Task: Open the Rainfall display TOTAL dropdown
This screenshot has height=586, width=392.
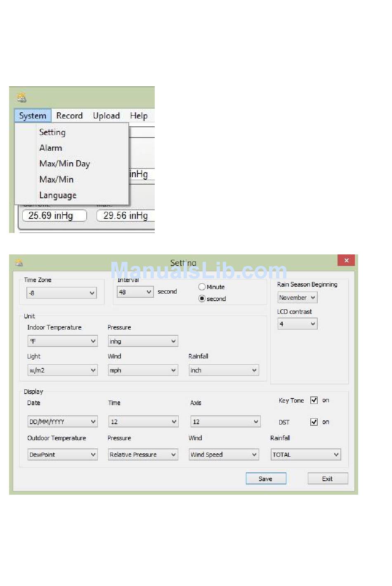Action: pos(306,455)
